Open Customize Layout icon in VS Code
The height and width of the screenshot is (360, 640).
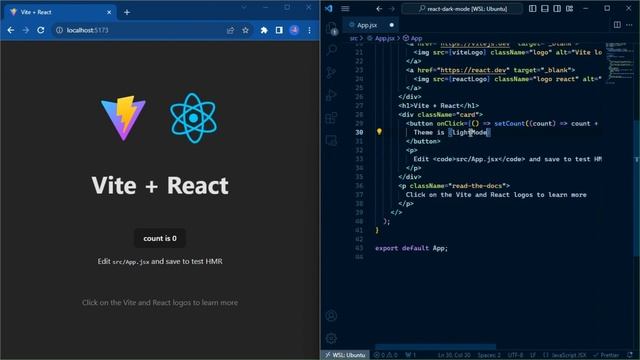click(x=569, y=9)
